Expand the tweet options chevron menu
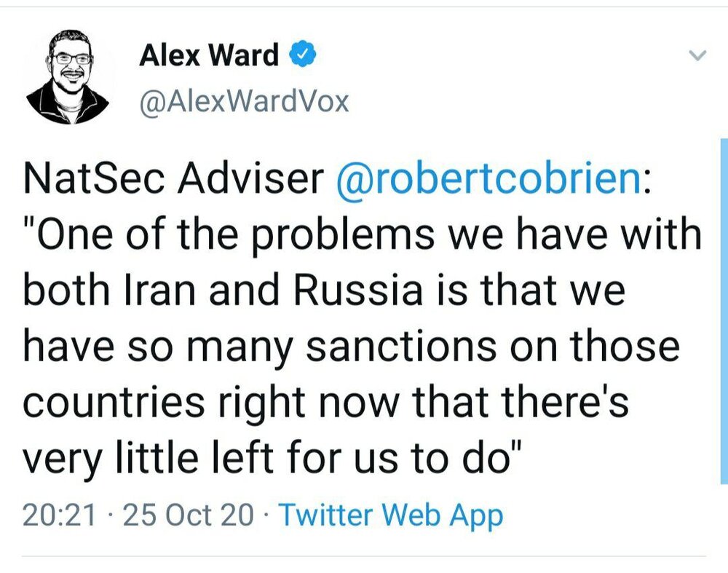The height and width of the screenshot is (573, 728). [x=697, y=56]
